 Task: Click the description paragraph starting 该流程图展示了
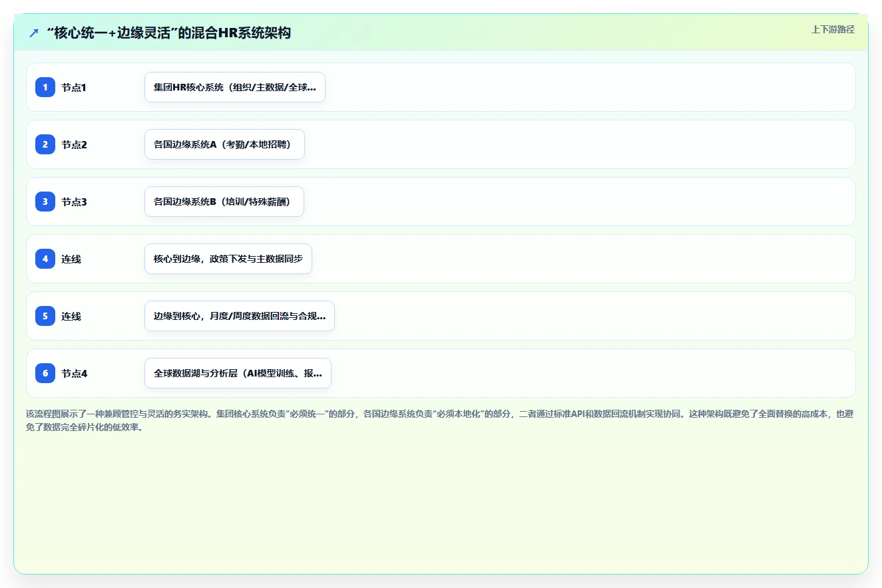point(441,420)
